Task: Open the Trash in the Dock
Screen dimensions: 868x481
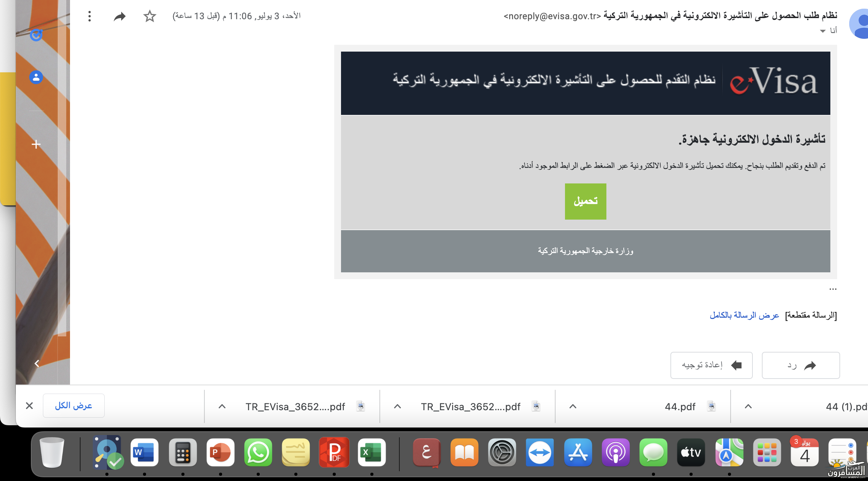Action: pos(52,452)
